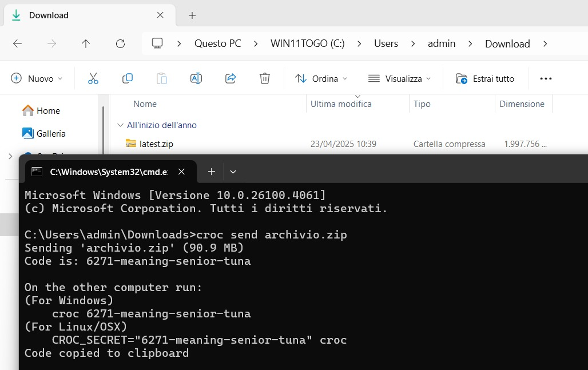Viewport: 588px width, 370px height.
Task: Click the latest.zip folder icon
Action: [130, 143]
